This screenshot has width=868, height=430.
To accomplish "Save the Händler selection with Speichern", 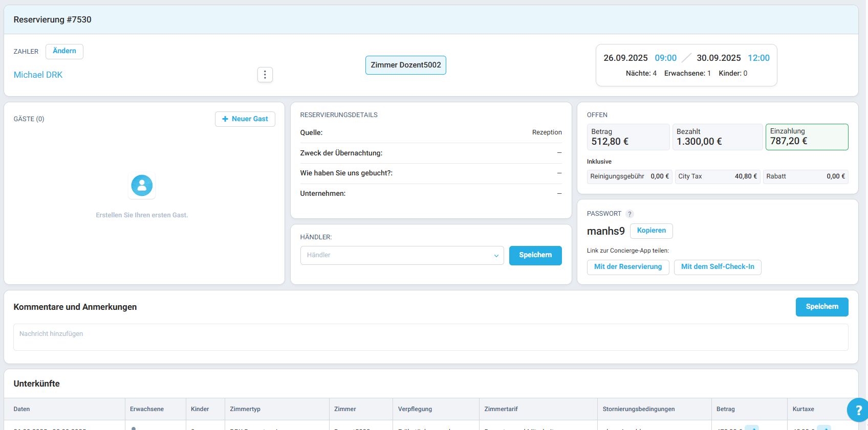I will [535, 255].
